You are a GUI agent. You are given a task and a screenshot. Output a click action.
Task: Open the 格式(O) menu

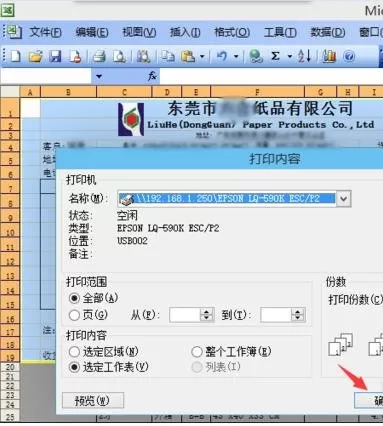coord(232,32)
